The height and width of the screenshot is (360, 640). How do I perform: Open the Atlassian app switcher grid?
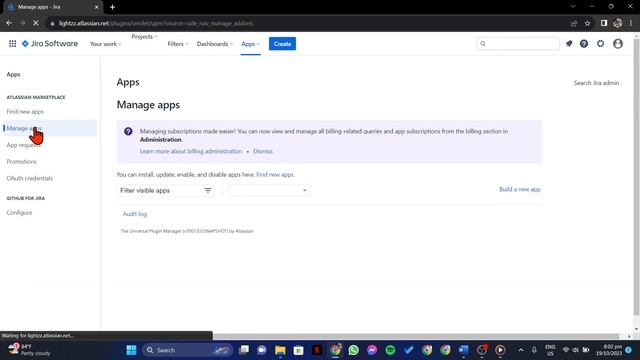point(13,44)
